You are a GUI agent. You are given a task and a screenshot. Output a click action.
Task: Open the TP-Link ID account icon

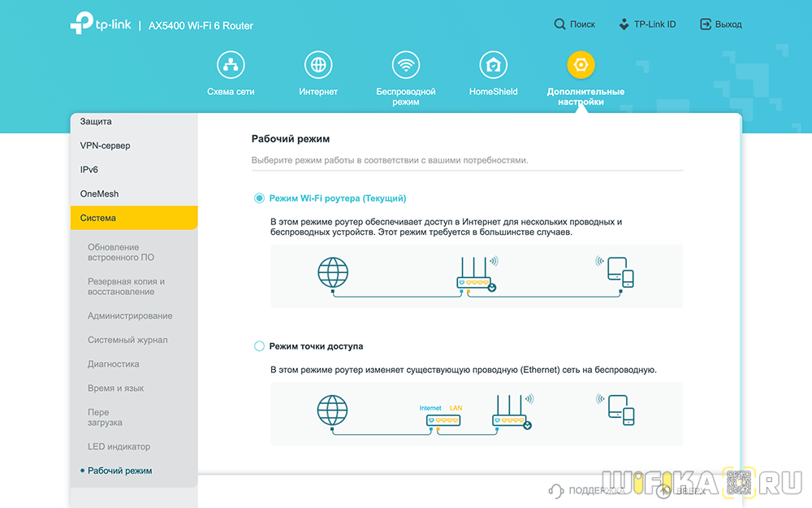point(624,24)
